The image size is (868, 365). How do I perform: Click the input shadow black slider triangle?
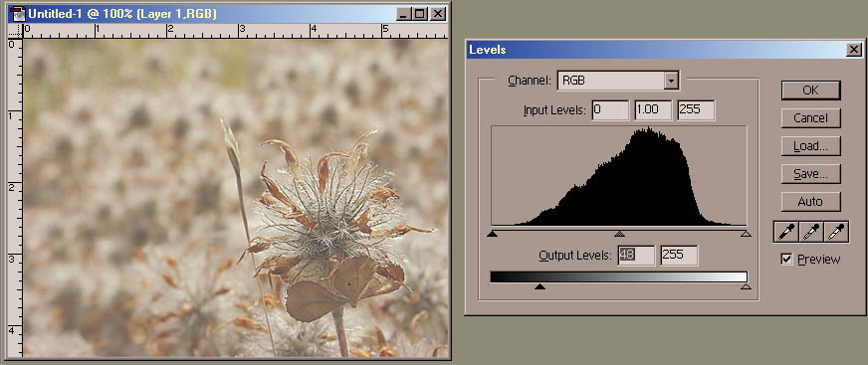[x=492, y=234]
